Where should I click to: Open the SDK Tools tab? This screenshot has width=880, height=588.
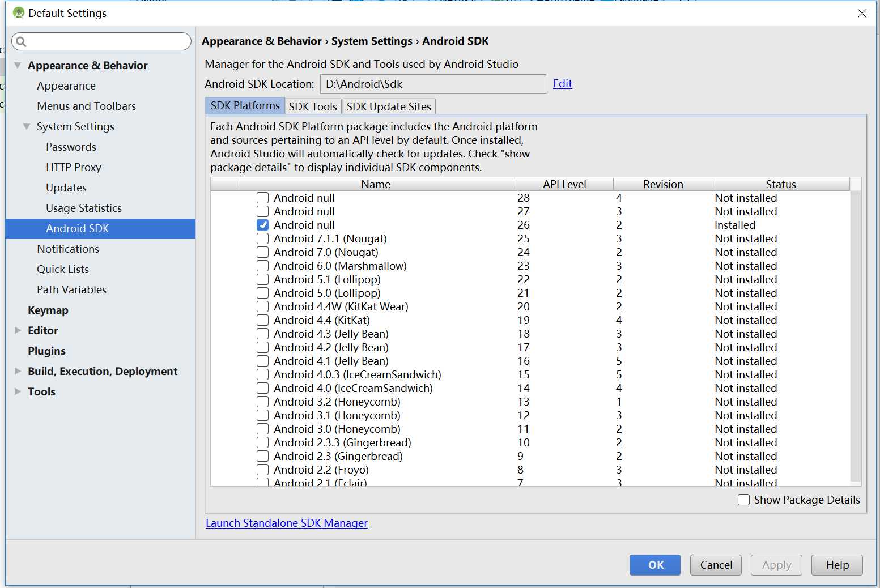pyautogui.click(x=313, y=106)
